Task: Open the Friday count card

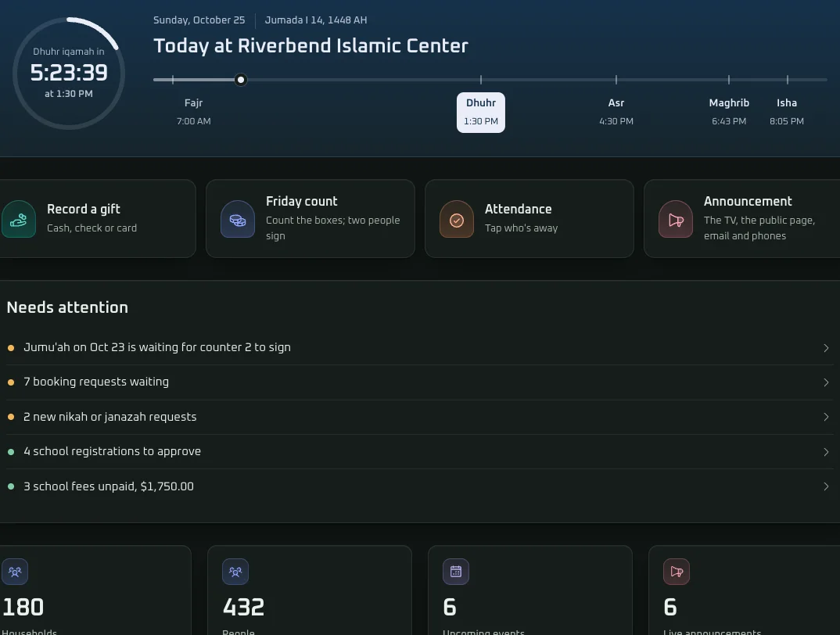Action: click(x=311, y=219)
